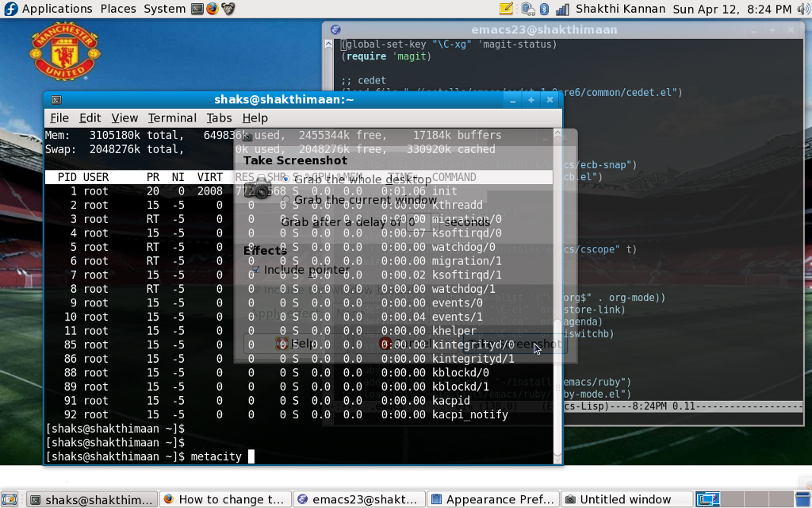Click the 'kacpid' process name in the terminal
Image resolution: width=812 pixels, height=508 pixels.
[451, 401]
